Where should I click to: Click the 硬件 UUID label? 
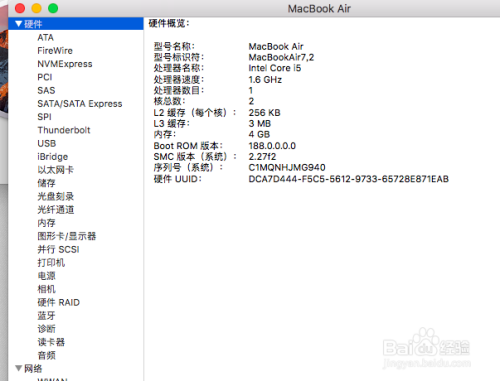(x=178, y=179)
